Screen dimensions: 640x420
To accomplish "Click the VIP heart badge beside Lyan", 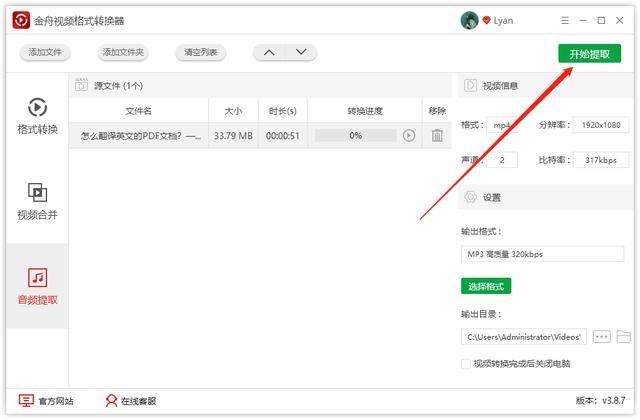I will (486, 20).
